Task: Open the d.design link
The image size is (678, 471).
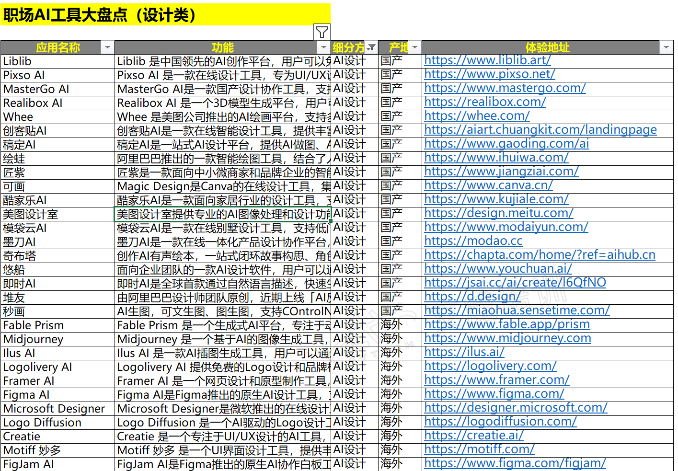Action: tap(472, 296)
